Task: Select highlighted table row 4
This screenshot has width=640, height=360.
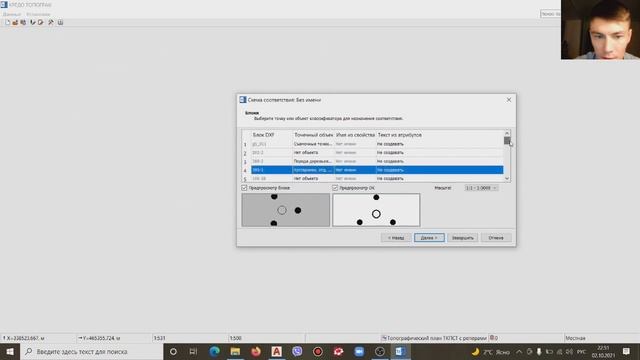Action: [x=372, y=170]
